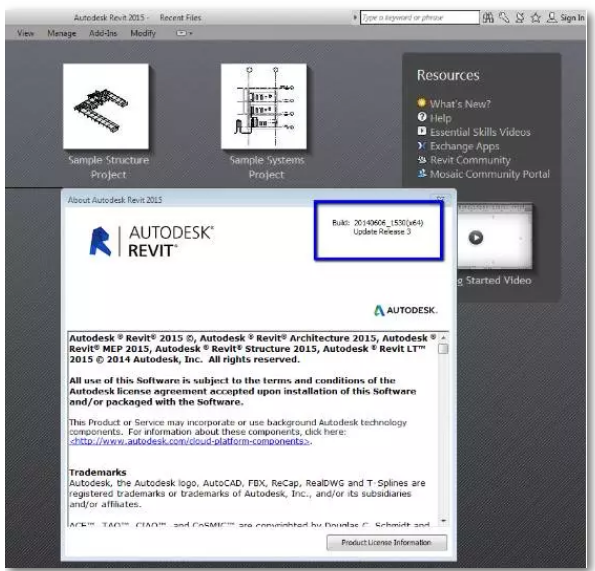Click the Update Release 3 text
The width and height of the screenshot is (595, 571).
tap(382, 232)
